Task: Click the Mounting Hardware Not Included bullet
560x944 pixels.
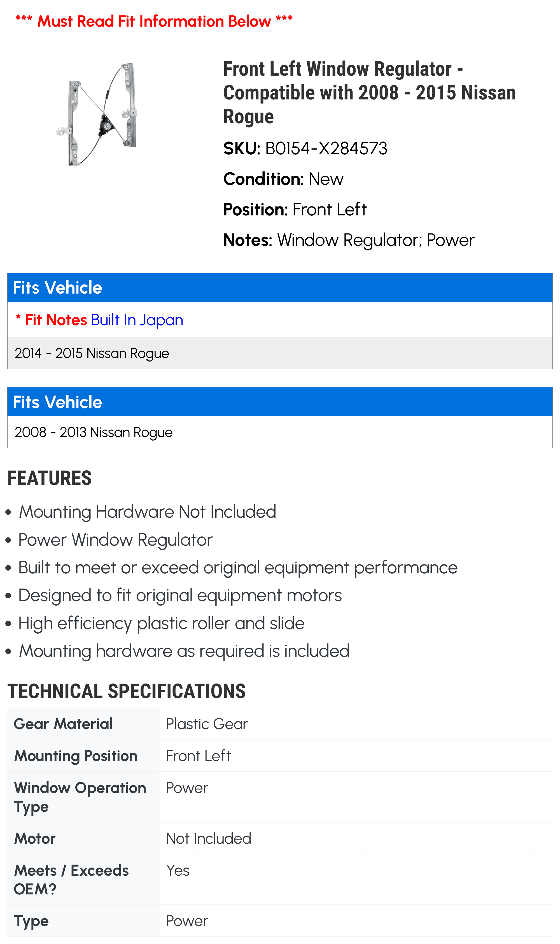Action: click(x=148, y=512)
